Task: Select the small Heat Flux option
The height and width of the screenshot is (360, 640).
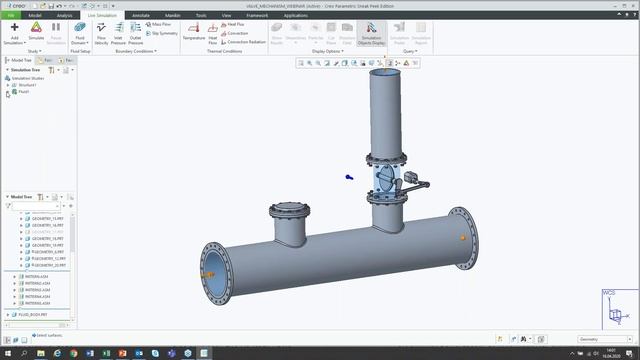Action: (233, 24)
